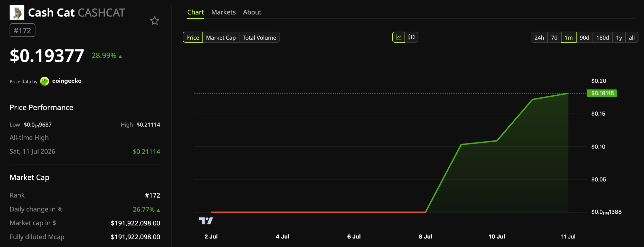Click the $0.20 price axis label

click(x=599, y=81)
